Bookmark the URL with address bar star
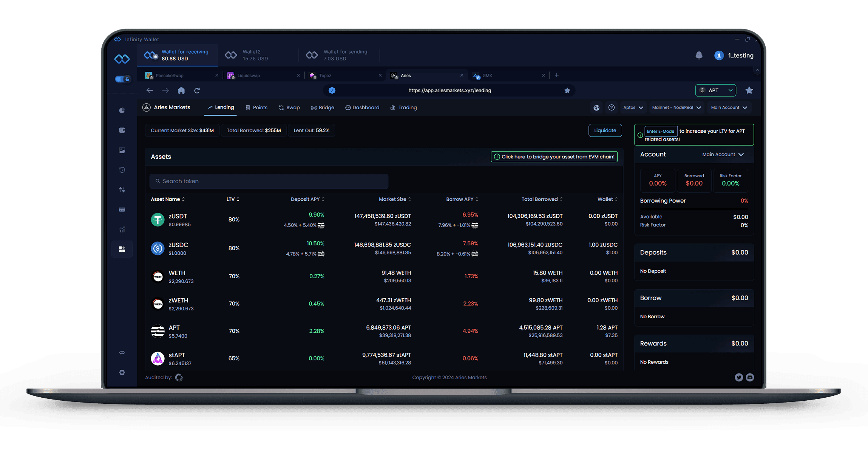The width and height of the screenshot is (868, 454). point(567,90)
